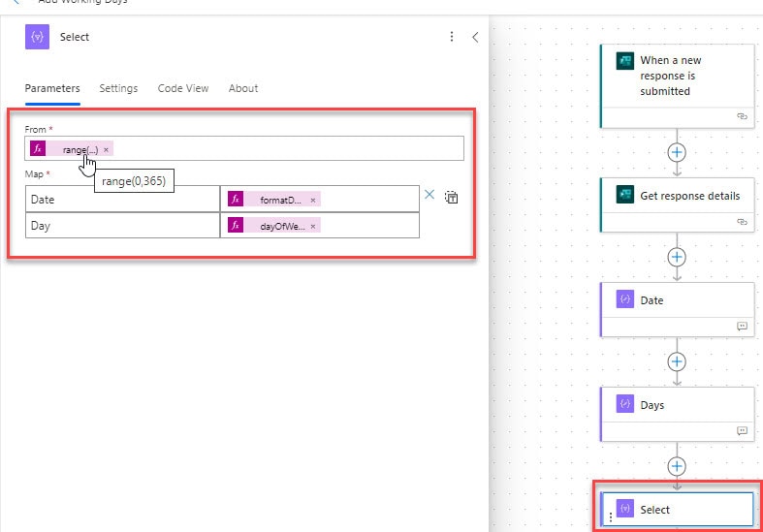Delete the Date map row with X icon

click(x=429, y=195)
